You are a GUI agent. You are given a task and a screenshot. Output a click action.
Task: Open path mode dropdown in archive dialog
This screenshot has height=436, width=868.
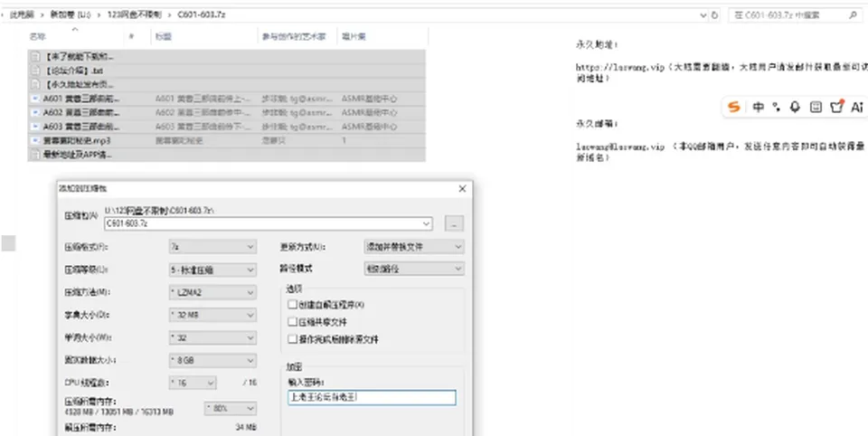pyautogui.click(x=414, y=269)
